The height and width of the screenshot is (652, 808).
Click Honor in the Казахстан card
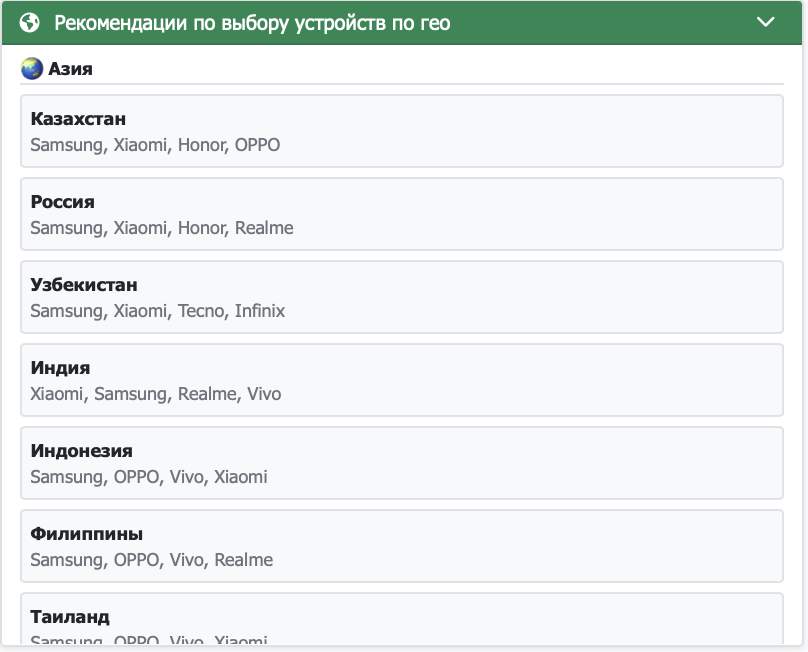[201, 145]
